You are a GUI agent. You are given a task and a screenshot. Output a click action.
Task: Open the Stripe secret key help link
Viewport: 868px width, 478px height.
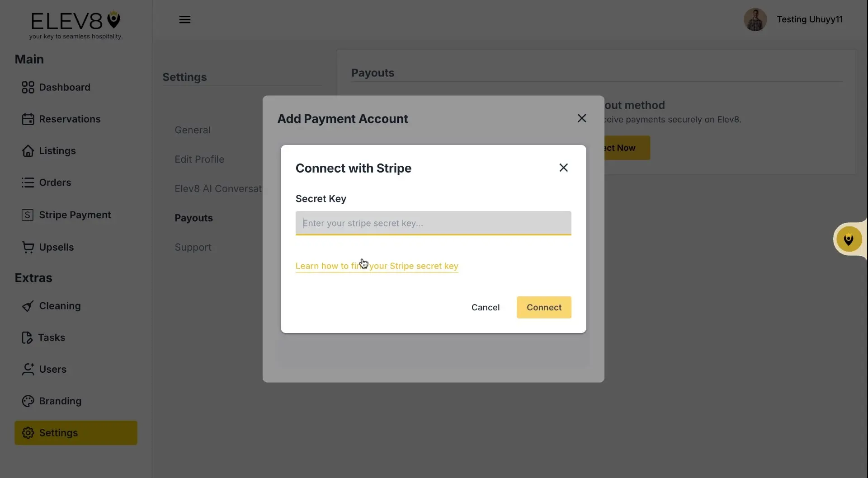377,266
